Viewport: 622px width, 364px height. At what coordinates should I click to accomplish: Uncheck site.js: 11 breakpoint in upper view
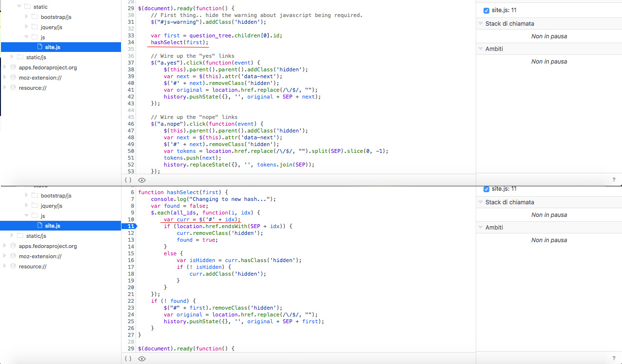click(486, 11)
